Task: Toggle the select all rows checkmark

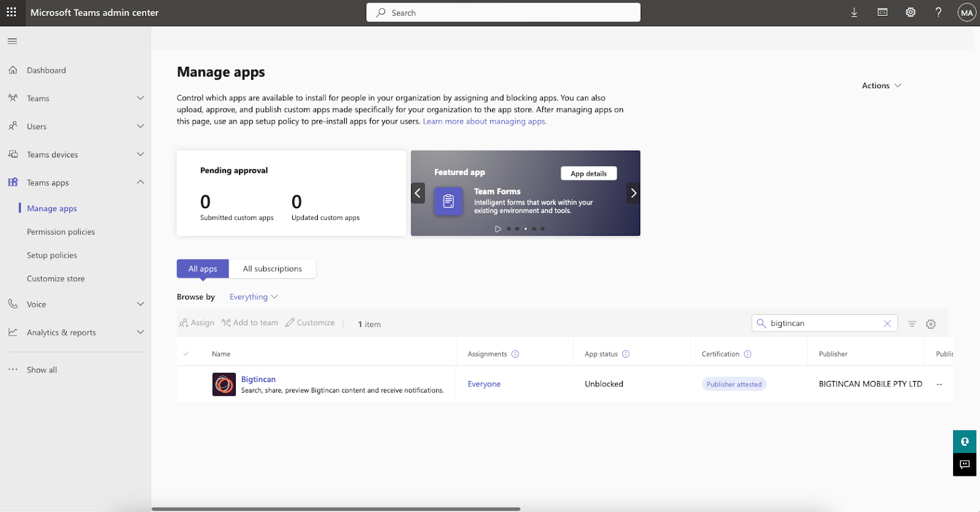Action: coord(186,353)
